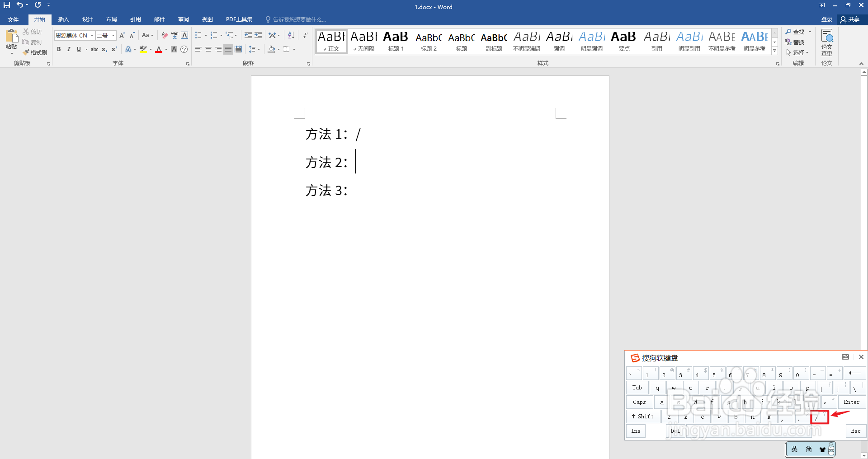Screen dimensions: 868x459
Task: Apply character shading (gray A icon)
Action: 174,49
